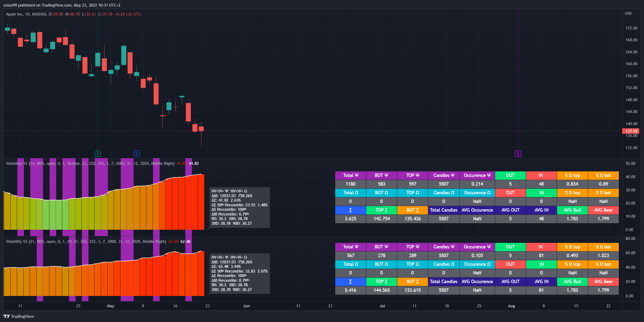Click the 289 TOP Ψ table cell

click(x=412, y=255)
